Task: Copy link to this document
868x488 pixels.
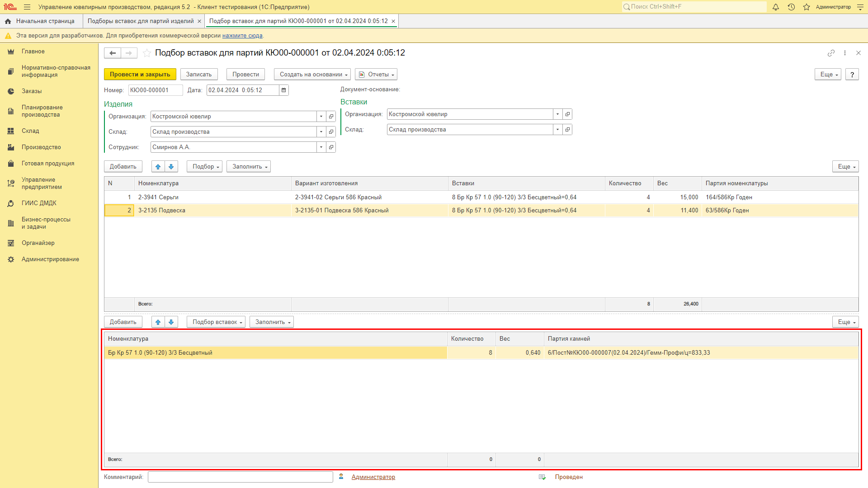Action: pyautogui.click(x=831, y=53)
